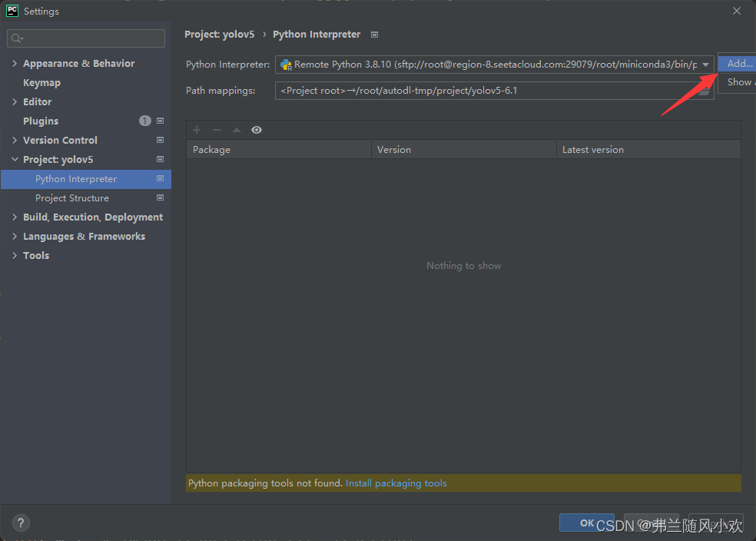Expand the Editor section

coord(15,101)
